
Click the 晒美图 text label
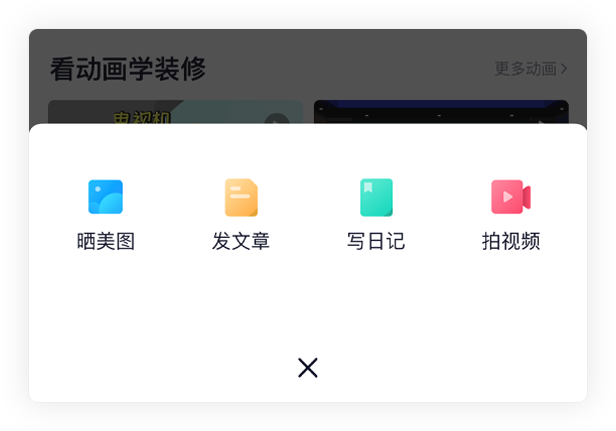tap(106, 241)
